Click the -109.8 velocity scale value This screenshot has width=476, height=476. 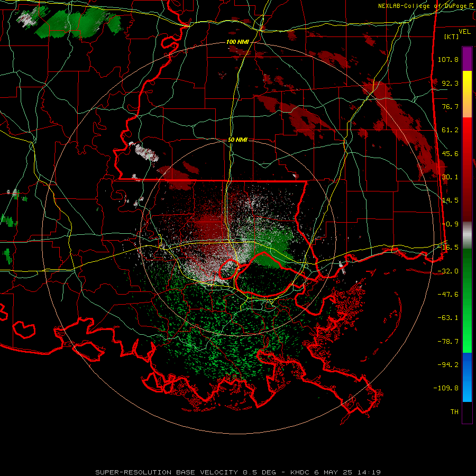[x=446, y=388]
